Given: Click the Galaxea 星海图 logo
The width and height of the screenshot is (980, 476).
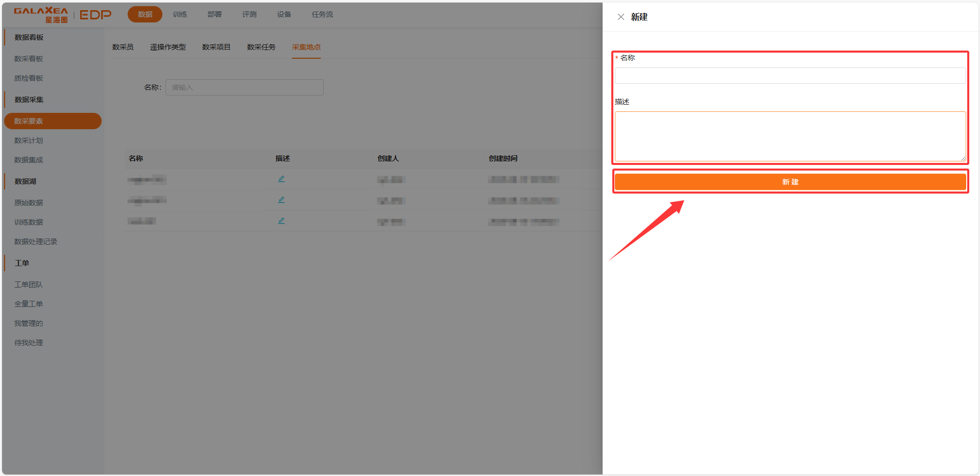Looking at the screenshot, I should (x=41, y=15).
